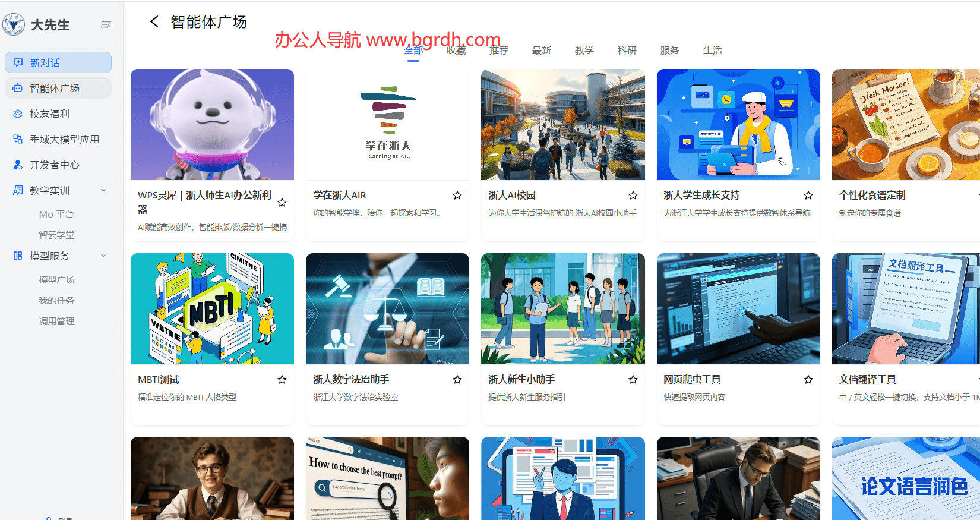Viewport: 980px width, 520px height.
Task: Click the 新对话 plus icon
Action: click(x=18, y=62)
